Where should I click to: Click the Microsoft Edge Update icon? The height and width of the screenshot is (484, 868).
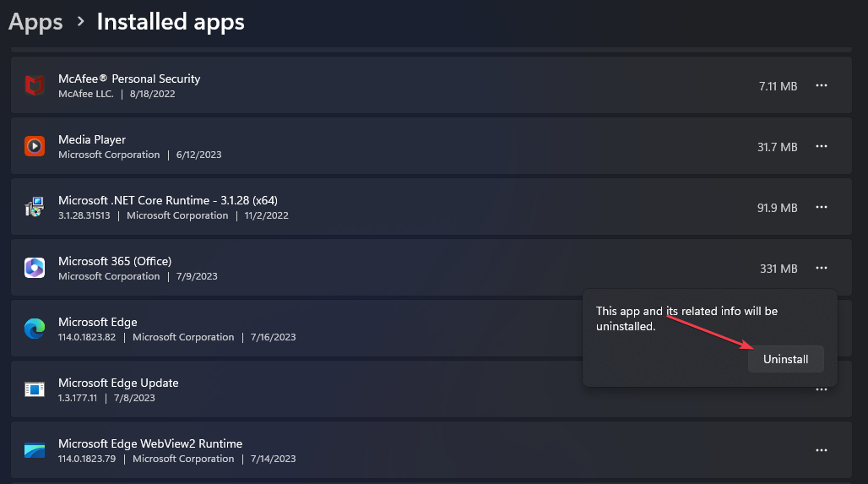[x=35, y=389]
